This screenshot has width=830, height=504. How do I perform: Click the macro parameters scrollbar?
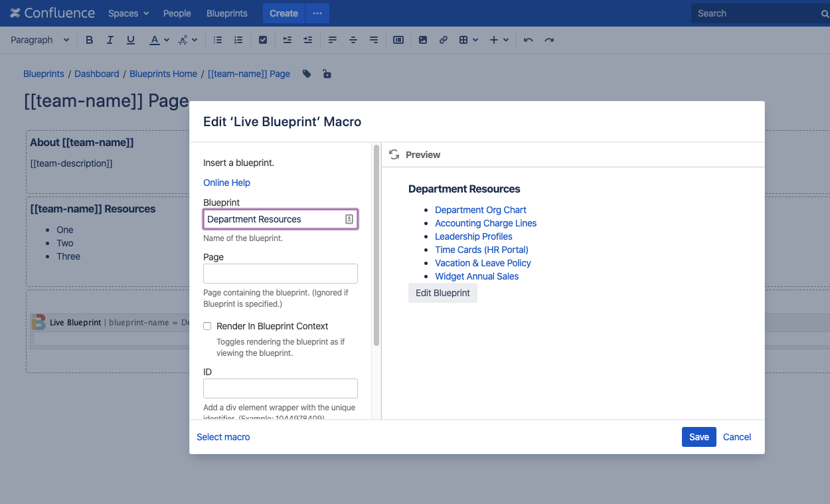[x=376, y=246]
